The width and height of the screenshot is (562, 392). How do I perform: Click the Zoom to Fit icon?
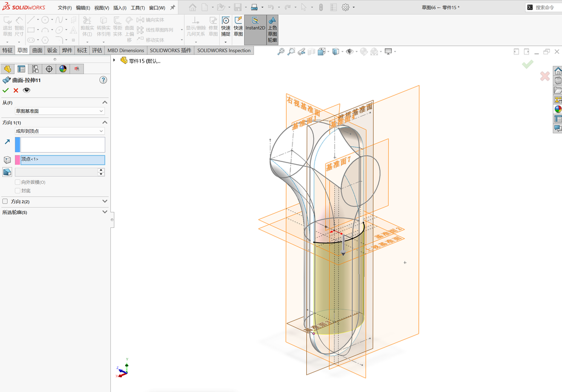pos(281,52)
